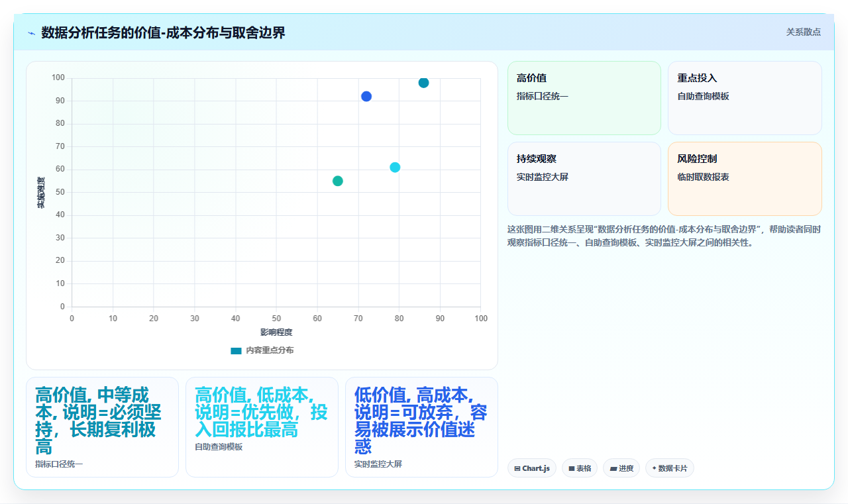
Task: Select the teal scatter point near 100
Action: (x=424, y=83)
